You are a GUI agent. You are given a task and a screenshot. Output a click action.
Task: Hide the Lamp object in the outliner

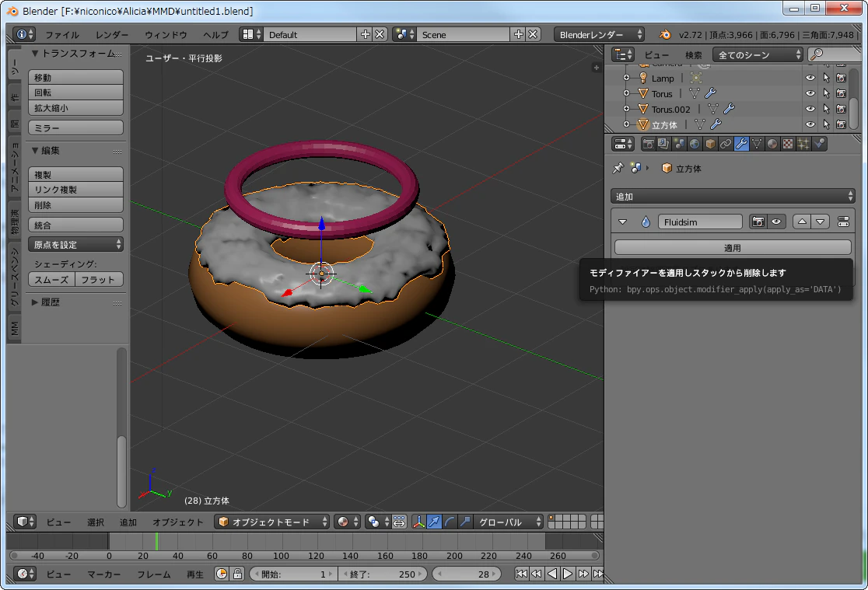point(810,78)
